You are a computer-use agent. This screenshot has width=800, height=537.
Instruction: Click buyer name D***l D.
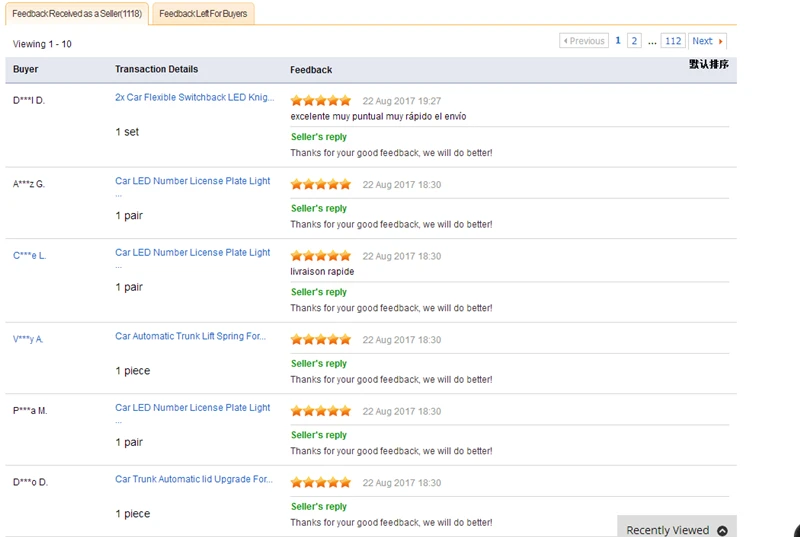(x=29, y=100)
